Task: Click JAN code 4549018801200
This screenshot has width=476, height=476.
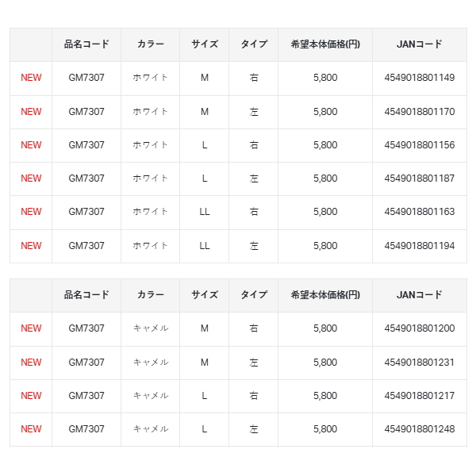Action: tap(419, 328)
